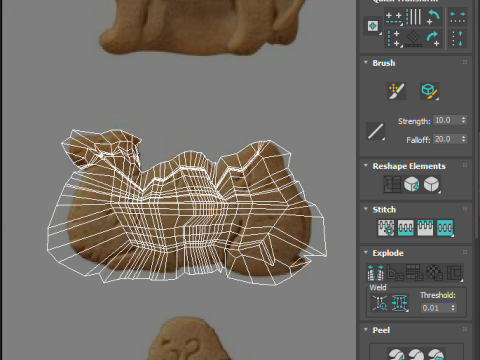Click the Strength spinner arrows
480x360 pixels.
(463, 120)
